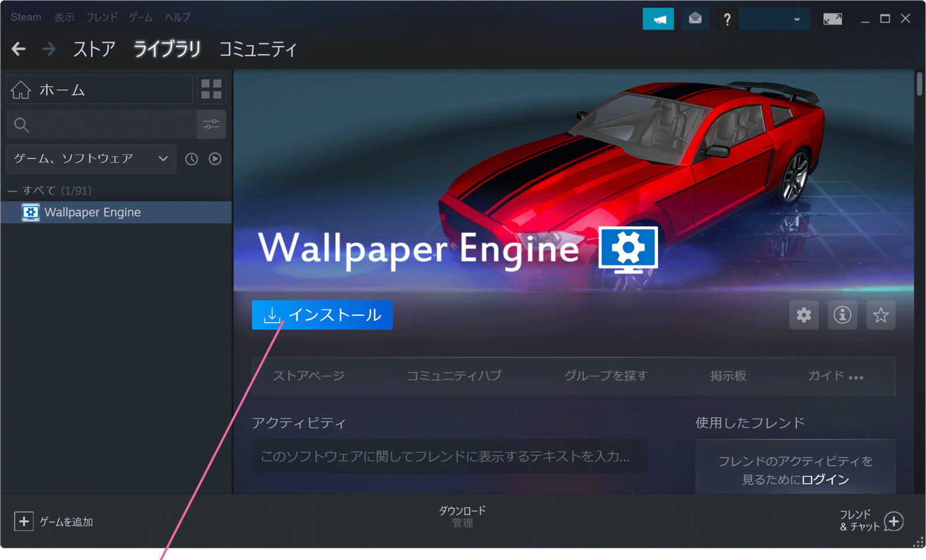Open the Steam menu
926x560 pixels.
point(26,17)
